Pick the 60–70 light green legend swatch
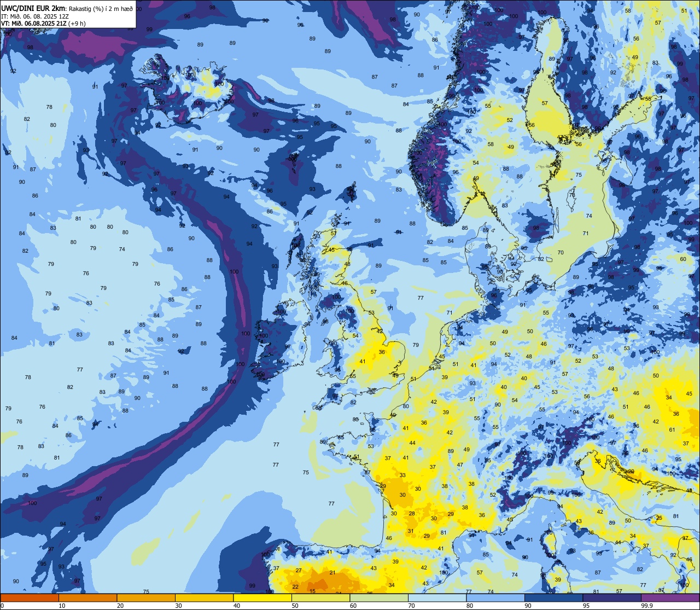The image size is (700, 610). coord(379,597)
